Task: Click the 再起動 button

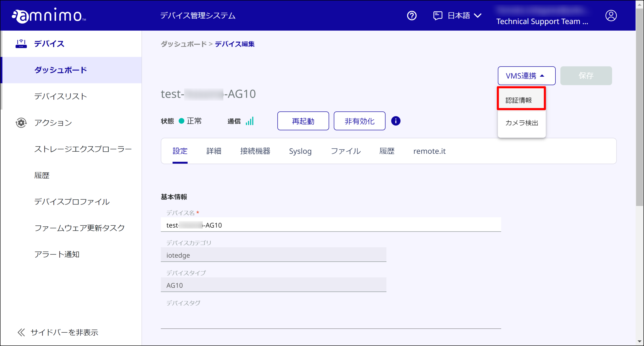Action: pyautogui.click(x=303, y=121)
